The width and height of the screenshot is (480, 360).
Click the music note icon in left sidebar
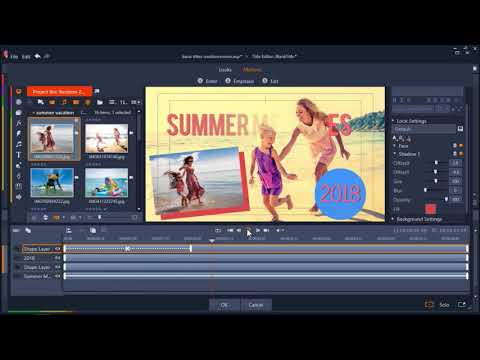click(19, 144)
